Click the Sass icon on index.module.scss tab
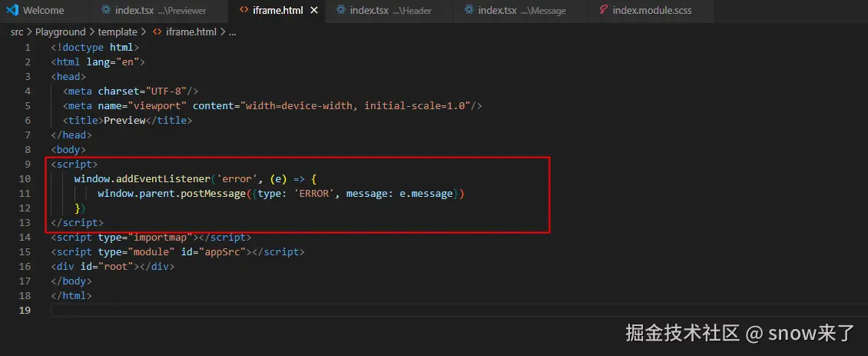The image size is (868, 356). [x=603, y=11]
